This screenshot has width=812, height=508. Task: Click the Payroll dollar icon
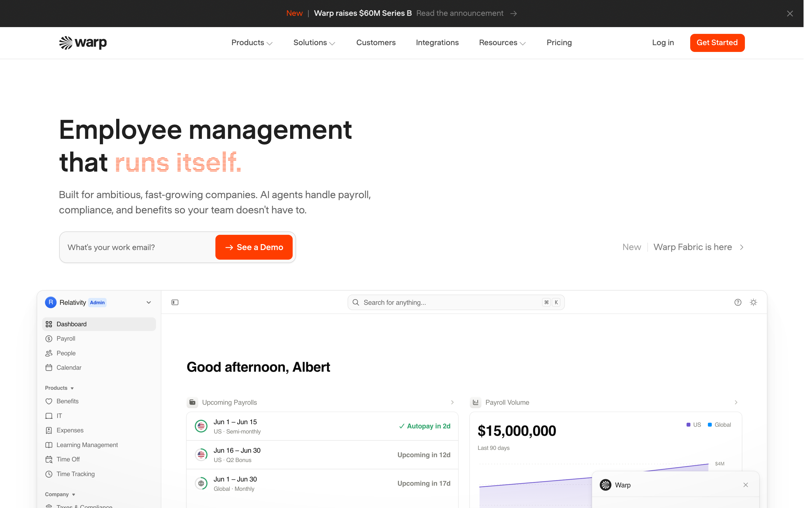coord(49,339)
